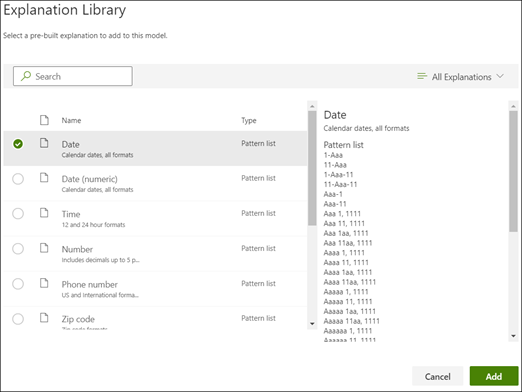Click the Cancel button

point(437,376)
